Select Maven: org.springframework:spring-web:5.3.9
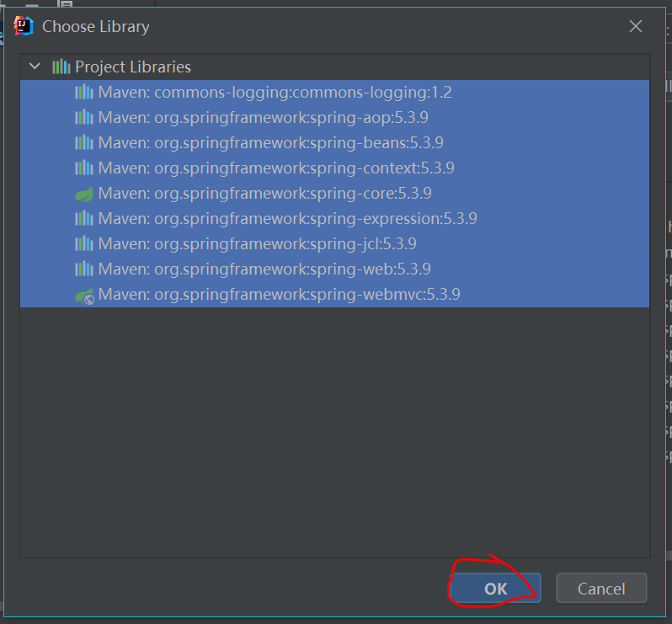 point(334,269)
